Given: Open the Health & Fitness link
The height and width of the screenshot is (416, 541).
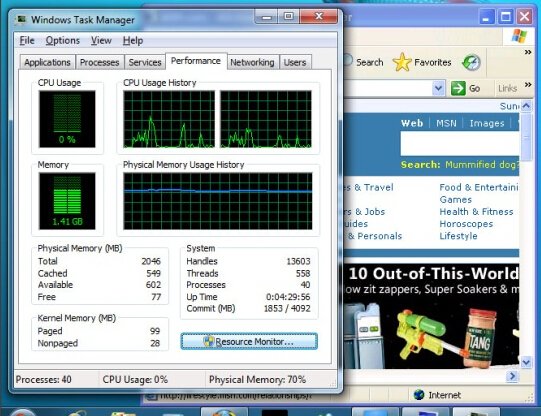Looking at the screenshot, I should pos(476,212).
